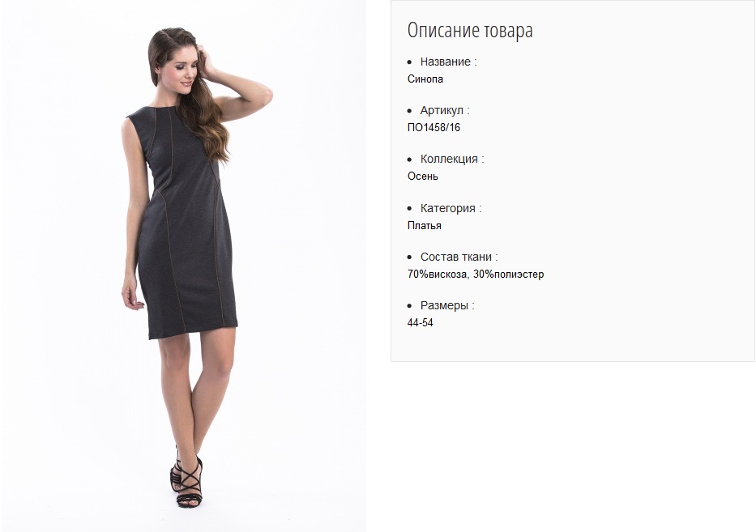Click the 'Категория :' label

click(451, 208)
